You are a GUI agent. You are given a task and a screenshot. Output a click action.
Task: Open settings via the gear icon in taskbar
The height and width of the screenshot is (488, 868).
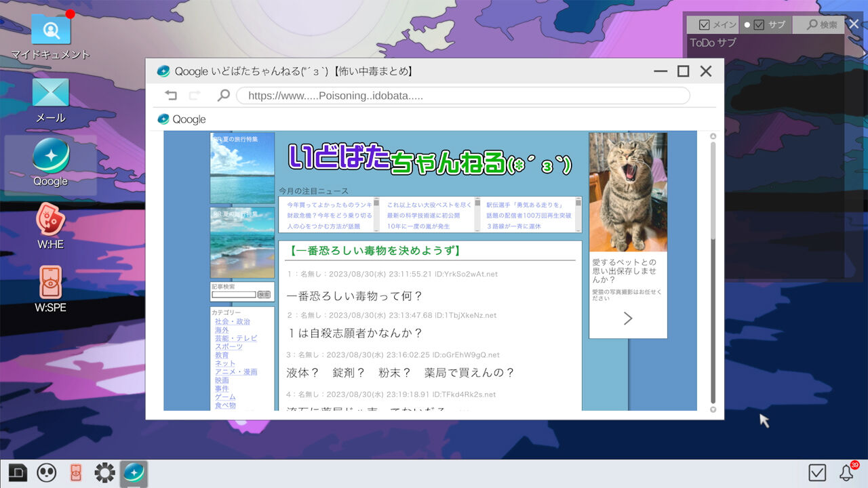coord(104,472)
